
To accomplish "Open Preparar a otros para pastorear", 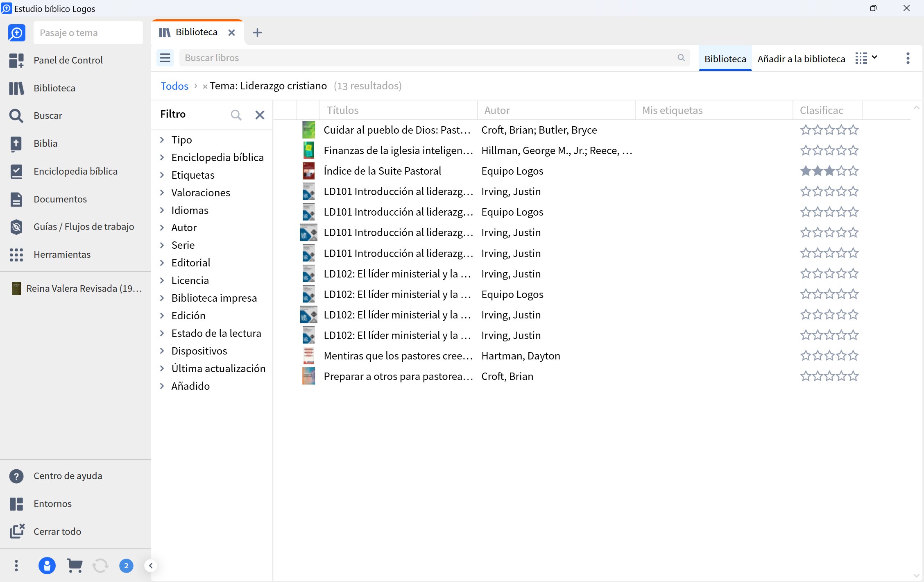I will tap(398, 376).
